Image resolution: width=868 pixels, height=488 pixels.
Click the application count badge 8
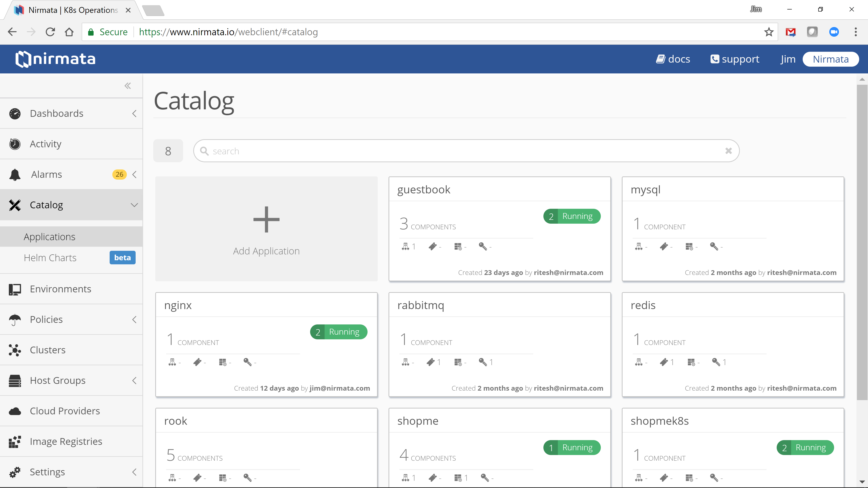[x=168, y=151]
